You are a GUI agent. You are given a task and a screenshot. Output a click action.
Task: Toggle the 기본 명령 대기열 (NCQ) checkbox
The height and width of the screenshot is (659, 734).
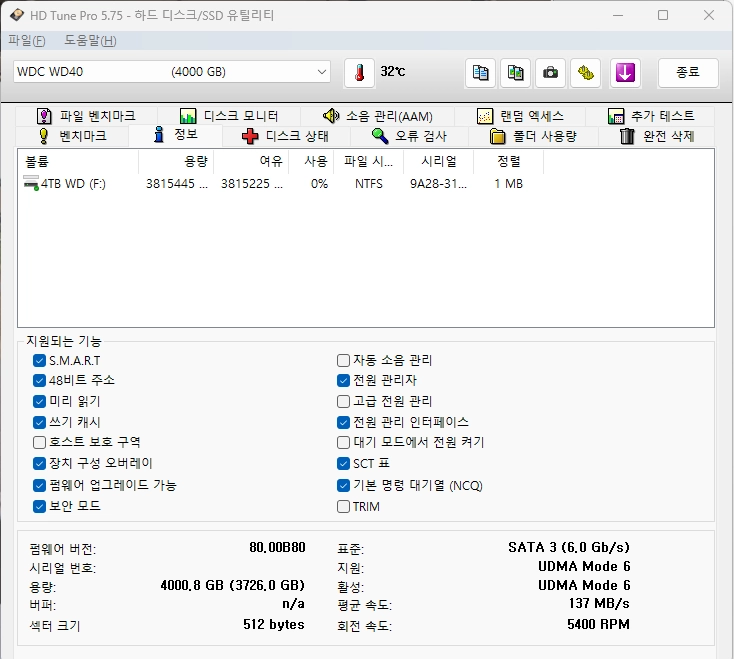point(343,485)
